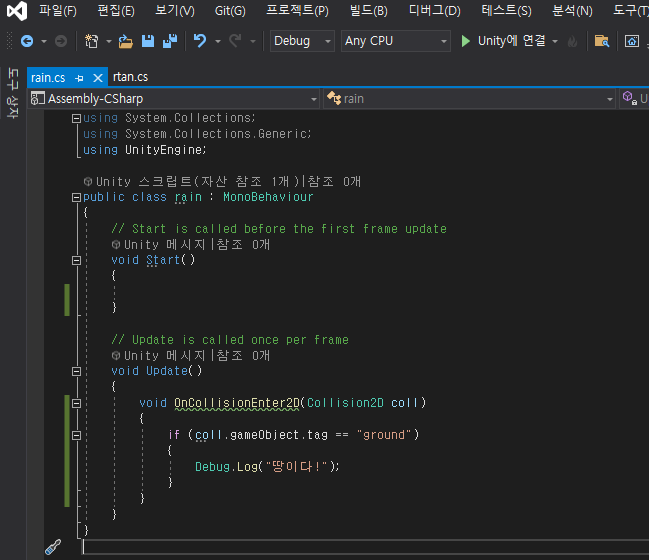Open the undo history dropdown arrow
Screen dimensions: 649x560
pos(218,41)
